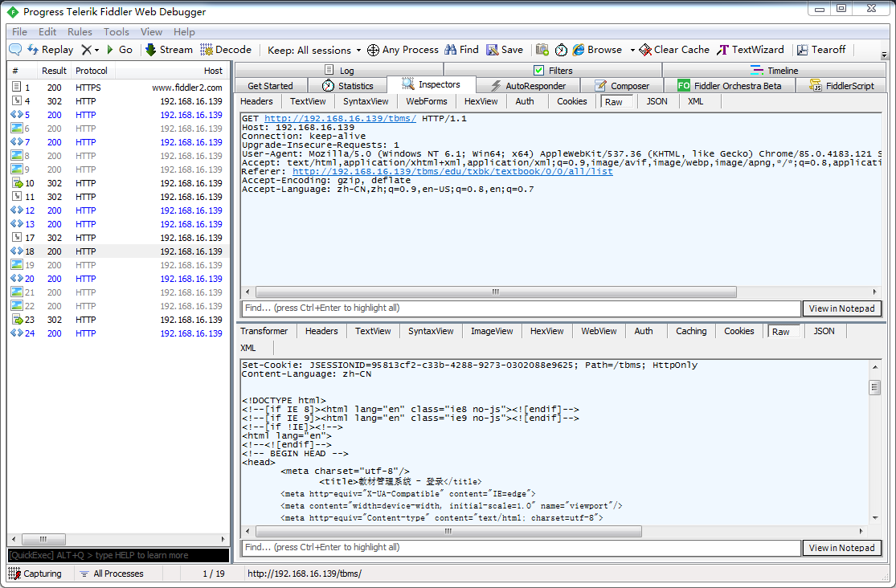Select the response XML tab

248,348
